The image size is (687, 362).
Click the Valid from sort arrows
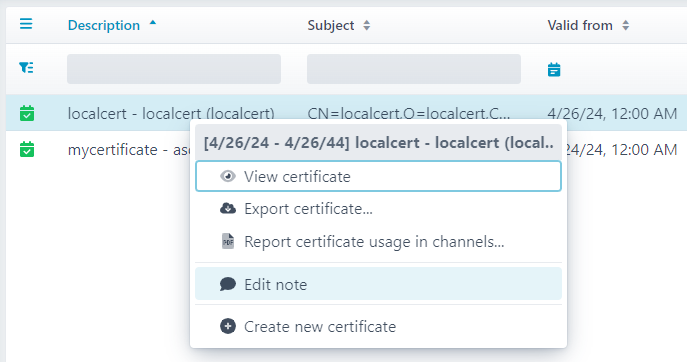click(626, 25)
